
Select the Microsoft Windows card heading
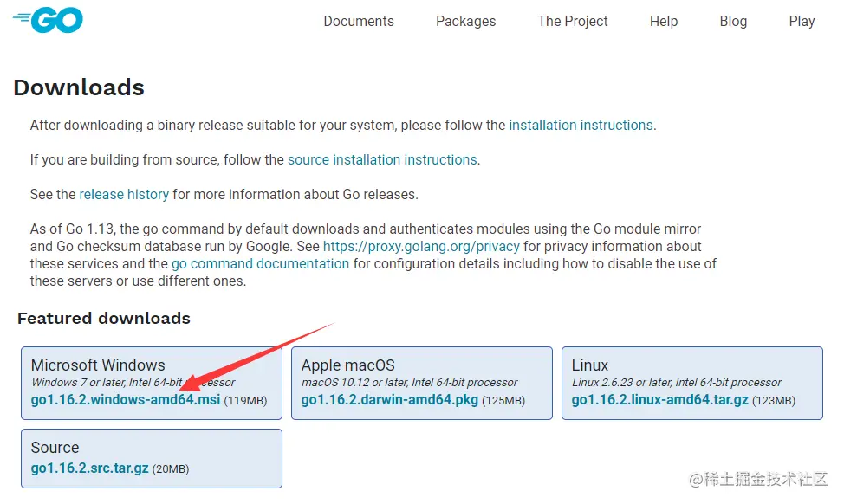(98, 365)
